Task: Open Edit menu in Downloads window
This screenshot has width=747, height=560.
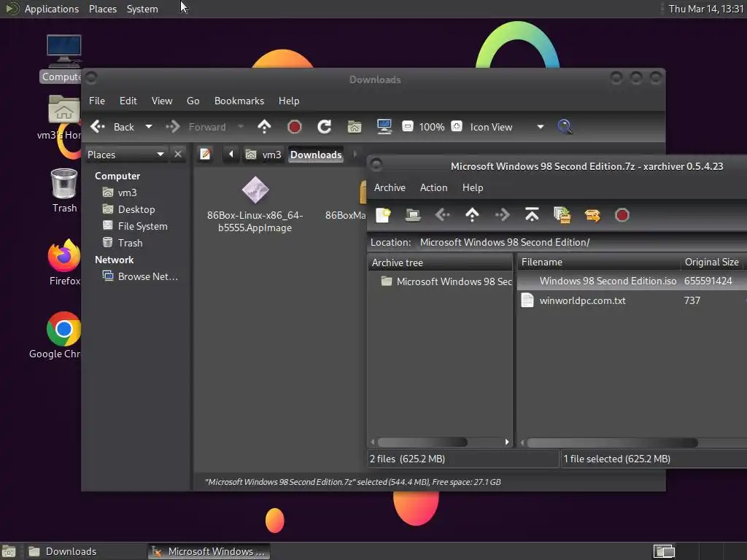Action: click(128, 101)
